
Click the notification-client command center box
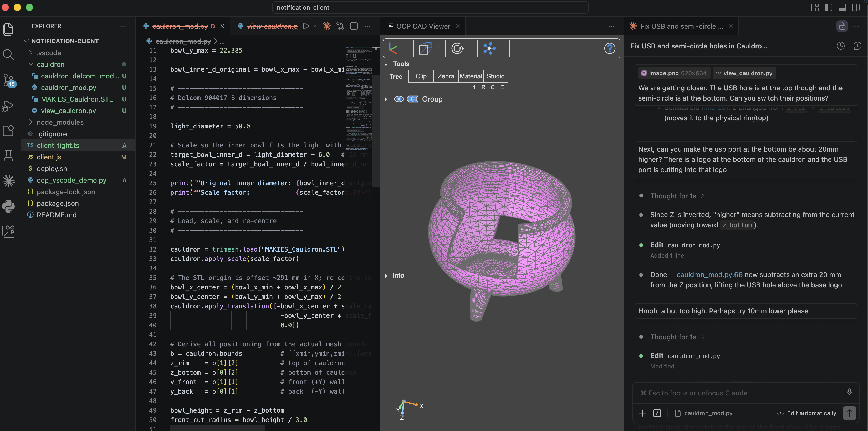click(430, 7)
